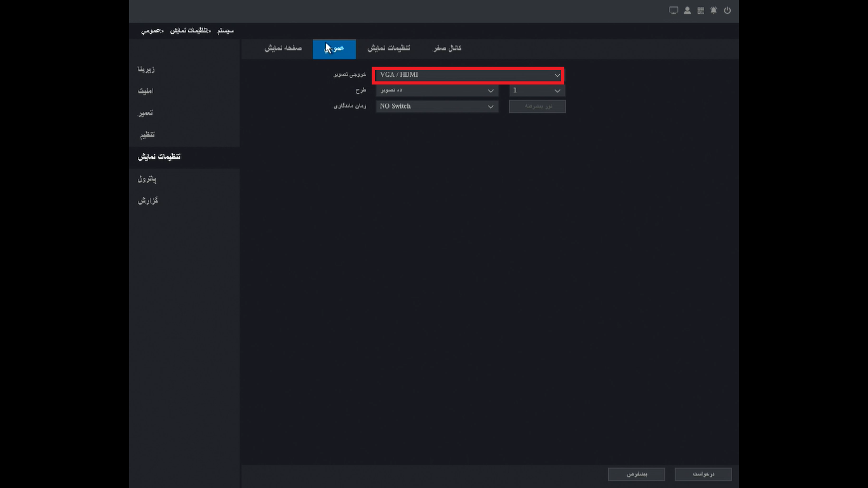Click the user account icon
The image size is (868, 488).
pyautogui.click(x=688, y=11)
